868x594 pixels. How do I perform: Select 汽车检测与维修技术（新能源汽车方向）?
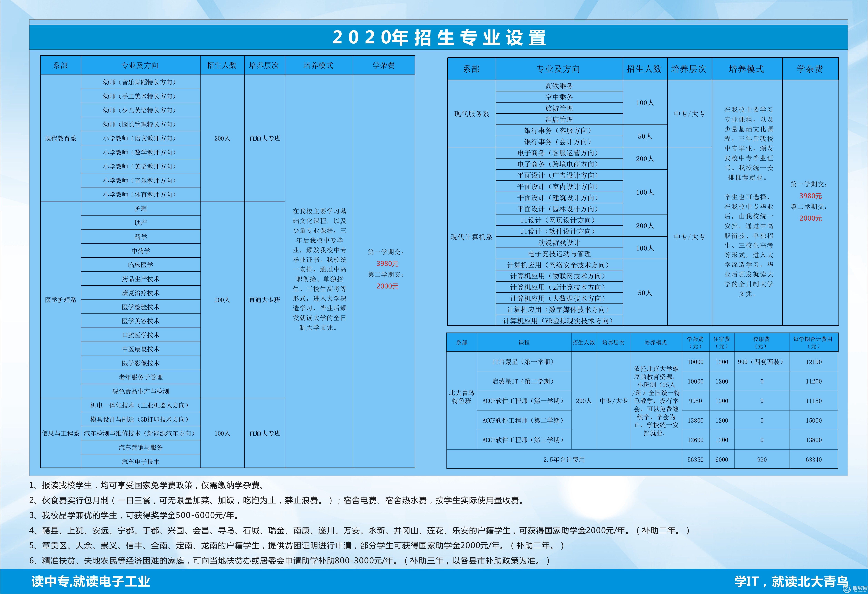(141, 433)
